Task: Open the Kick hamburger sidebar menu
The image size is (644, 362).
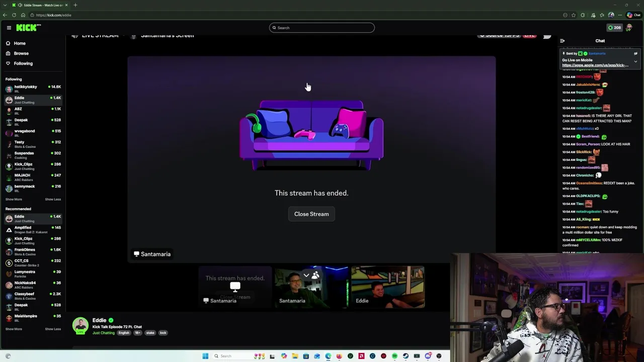Action: (9, 28)
